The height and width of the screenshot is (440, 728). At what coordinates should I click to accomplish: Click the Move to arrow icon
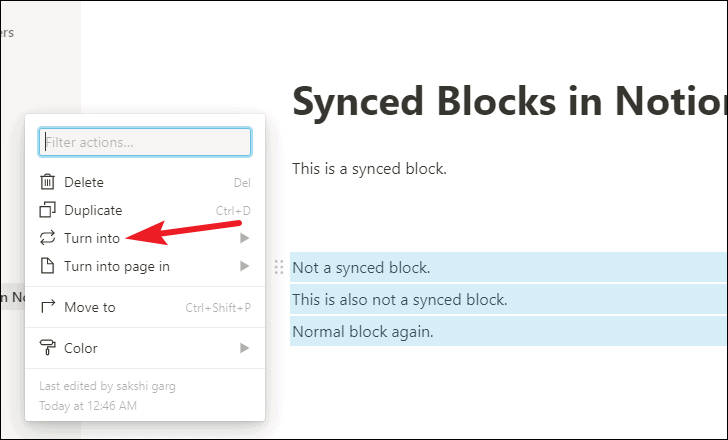pyautogui.click(x=47, y=307)
